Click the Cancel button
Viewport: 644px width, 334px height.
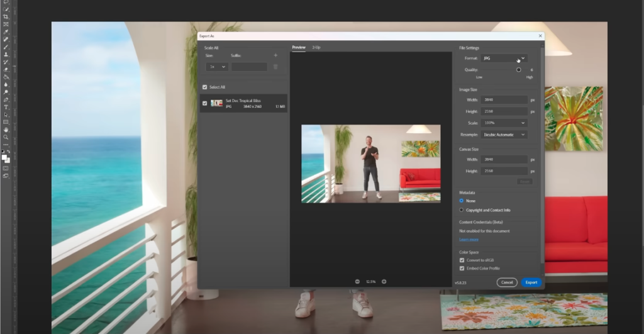(x=507, y=282)
